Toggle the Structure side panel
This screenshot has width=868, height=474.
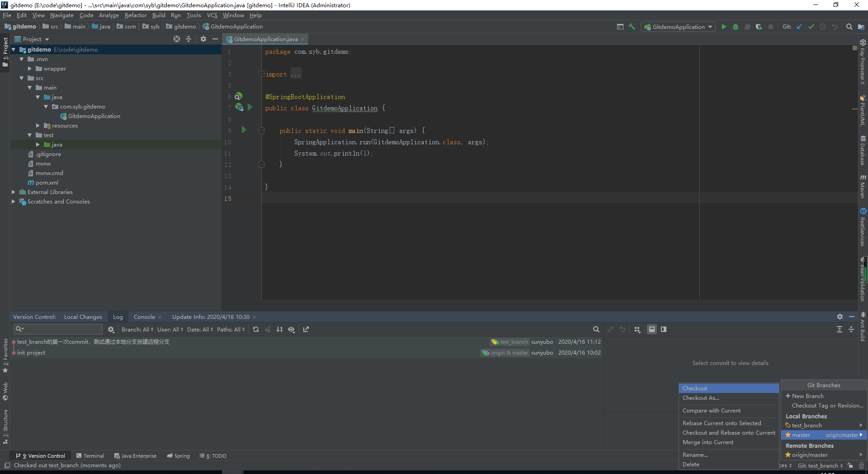(5, 427)
